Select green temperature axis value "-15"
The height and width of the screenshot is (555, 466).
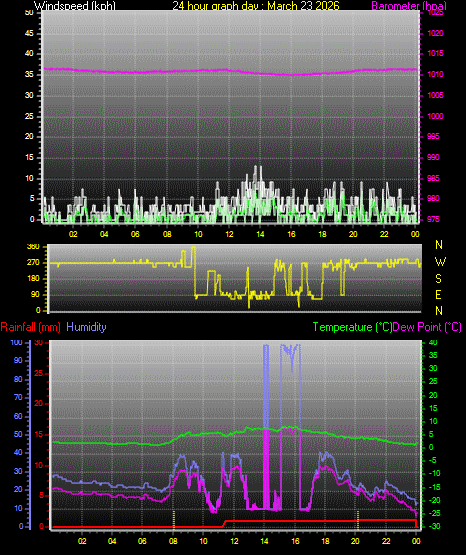435,487
